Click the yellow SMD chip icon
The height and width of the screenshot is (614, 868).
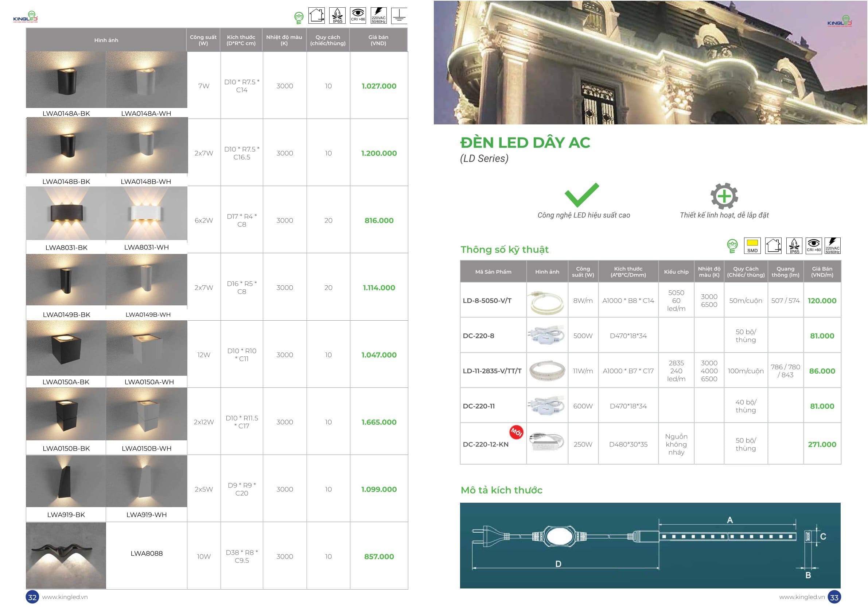click(752, 246)
